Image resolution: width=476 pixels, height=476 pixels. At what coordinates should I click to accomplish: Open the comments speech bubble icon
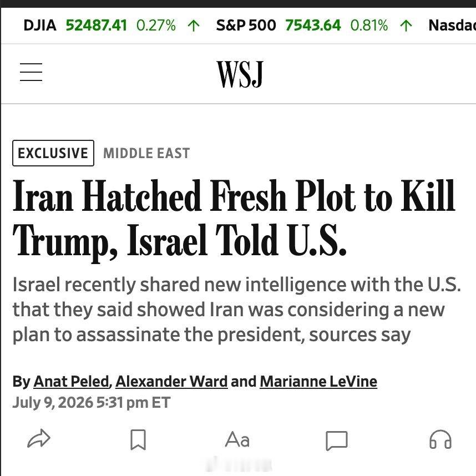(x=337, y=440)
